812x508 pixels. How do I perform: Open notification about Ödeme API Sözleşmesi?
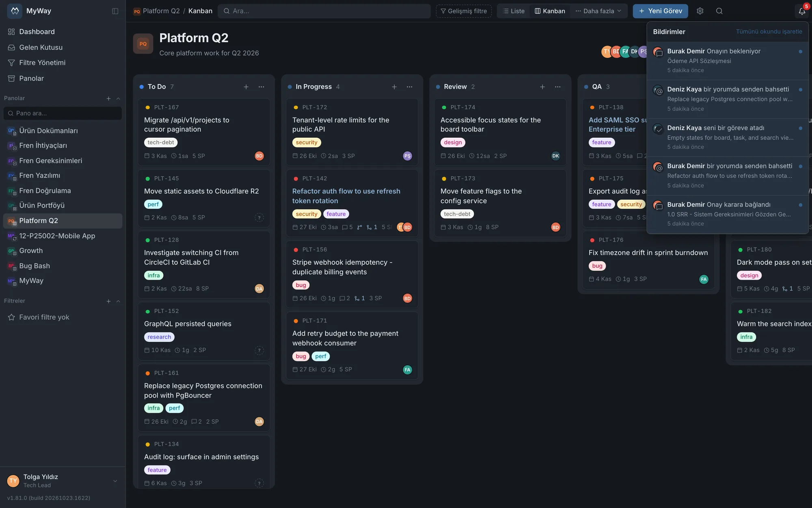coord(727,61)
